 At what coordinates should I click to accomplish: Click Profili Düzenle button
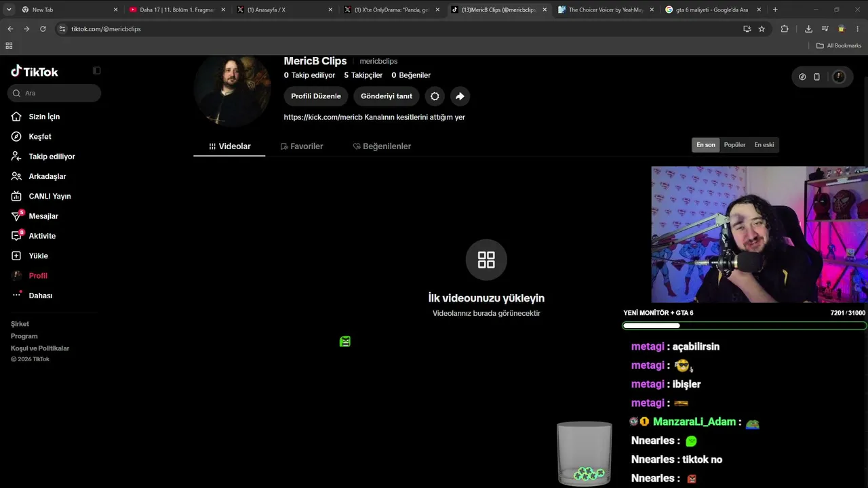coord(316,96)
